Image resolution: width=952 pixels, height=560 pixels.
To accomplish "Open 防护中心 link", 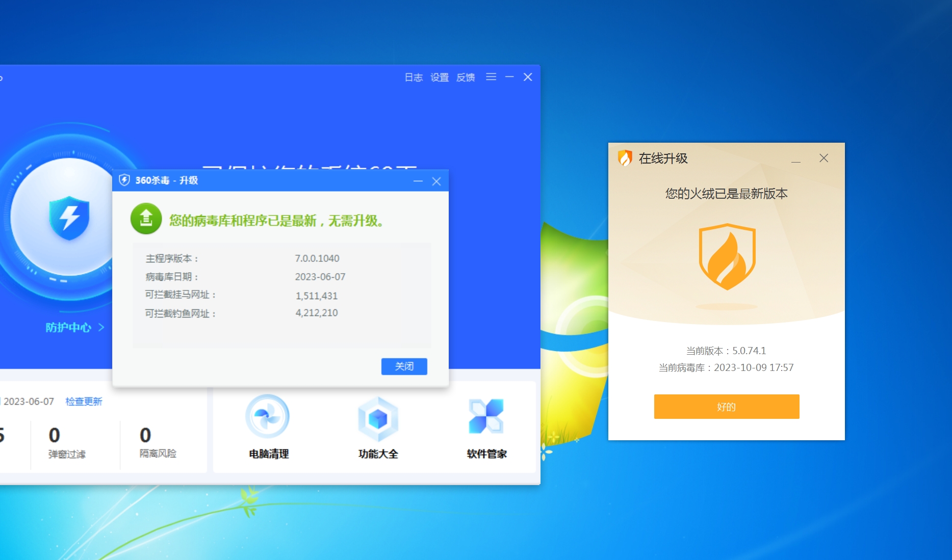I will 68,328.
